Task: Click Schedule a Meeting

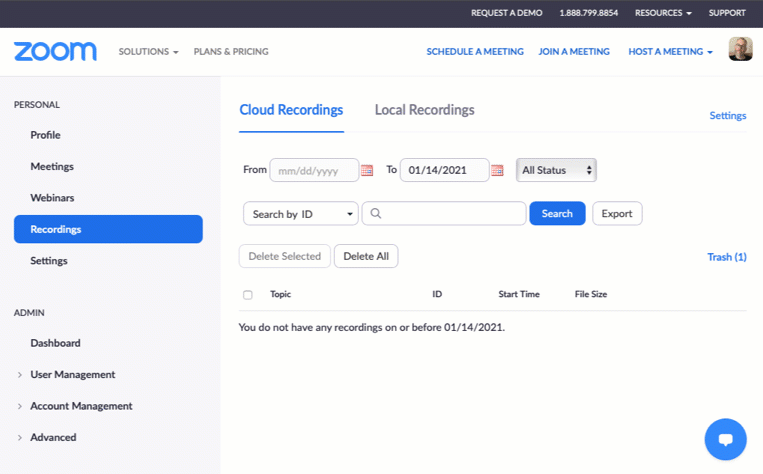Action: (475, 52)
